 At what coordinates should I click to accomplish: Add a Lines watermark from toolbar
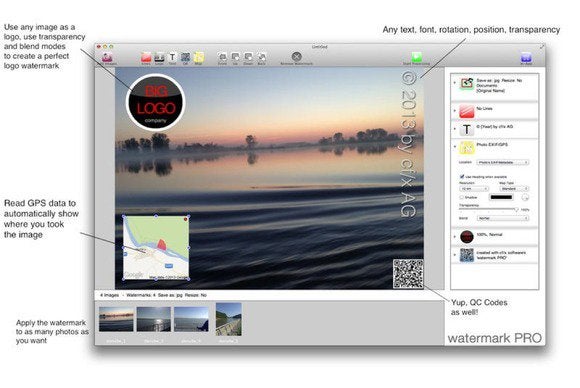[x=146, y=57]
